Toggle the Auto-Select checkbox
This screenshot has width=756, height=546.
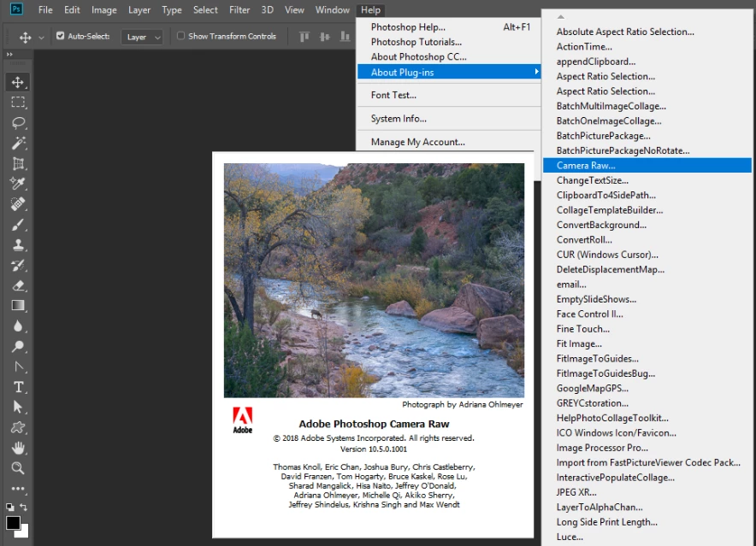pyautogui.click(x=60, y=36)
